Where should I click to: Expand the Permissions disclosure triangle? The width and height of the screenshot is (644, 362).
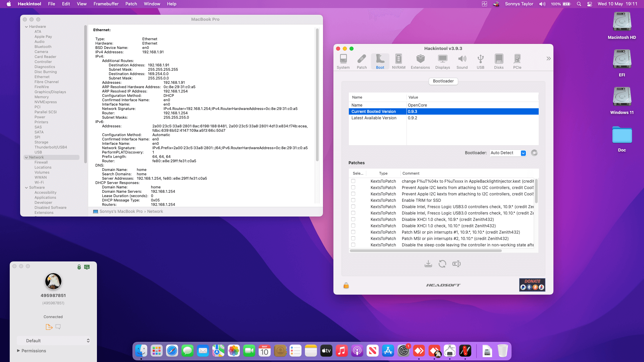(18, 351)
